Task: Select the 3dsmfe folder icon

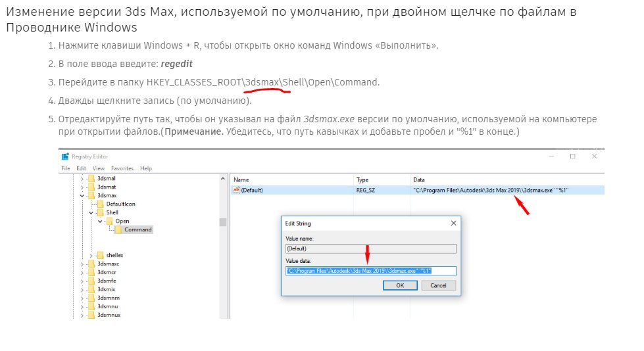Action: [91, 281]
